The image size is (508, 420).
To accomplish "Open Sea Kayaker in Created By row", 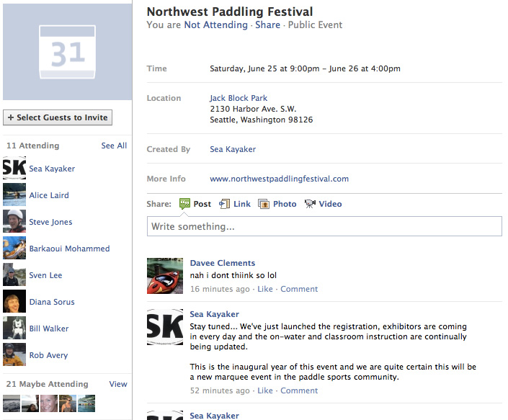I will [x=233, y=149].
